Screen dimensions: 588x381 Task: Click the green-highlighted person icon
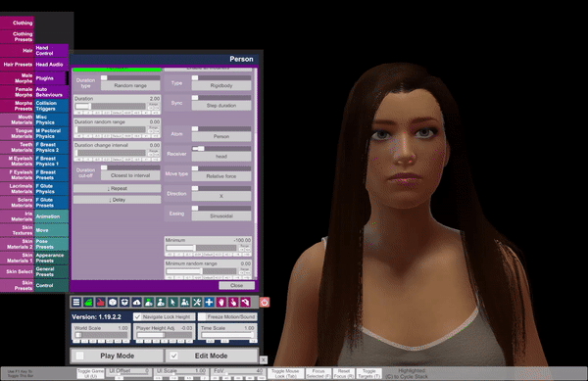[149, 302]
